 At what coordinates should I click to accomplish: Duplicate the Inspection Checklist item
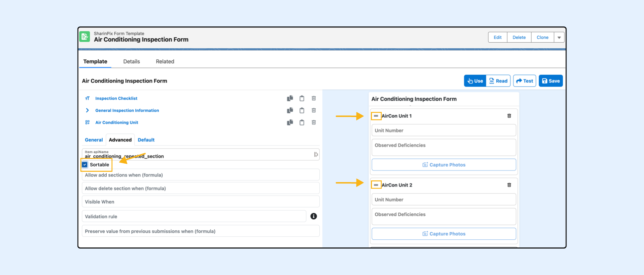coord(290,98)
